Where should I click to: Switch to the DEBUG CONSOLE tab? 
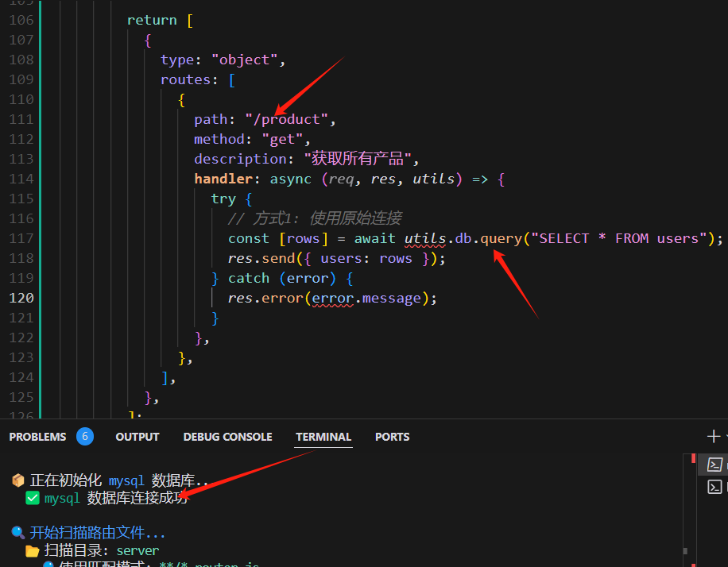click(x=227, y=437)
